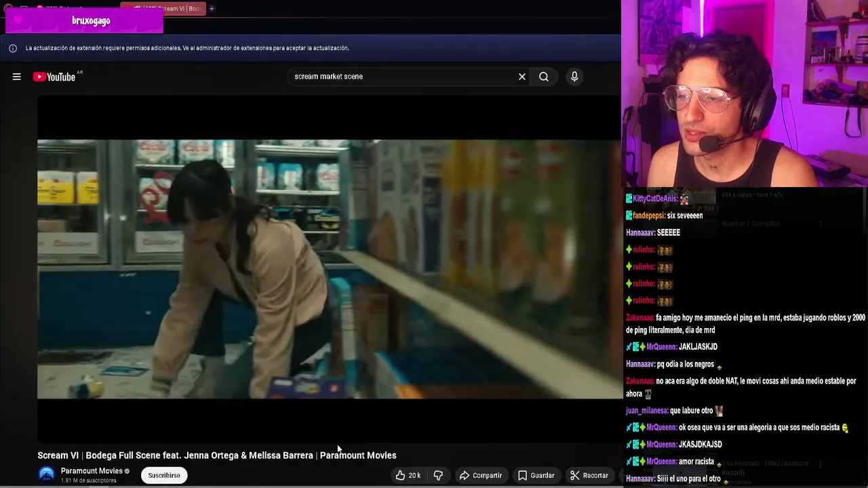The image size is (868, 488).
Task: Click chat message 'six seveeeen' by fandepepsi
Action: tap(685, 216)
